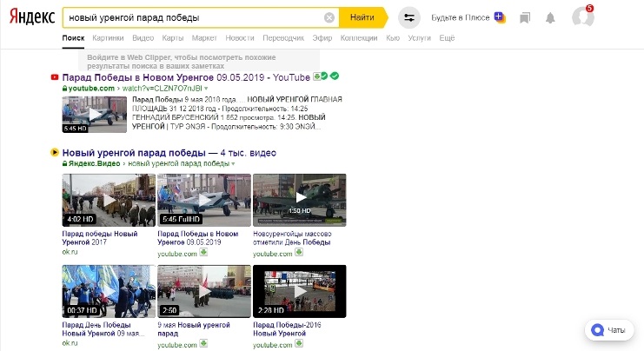
Task: Click the Plus badge icon
Action: point(500,17)
